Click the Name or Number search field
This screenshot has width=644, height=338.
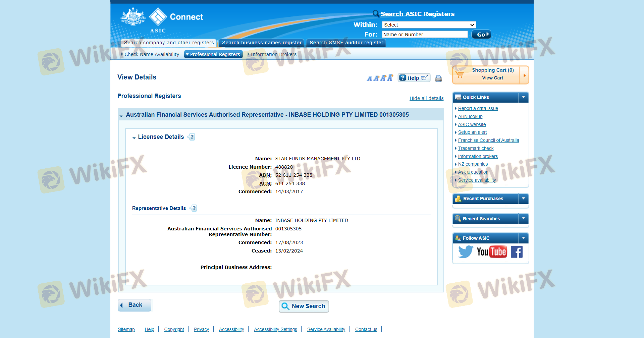click(x=425, y=35)
